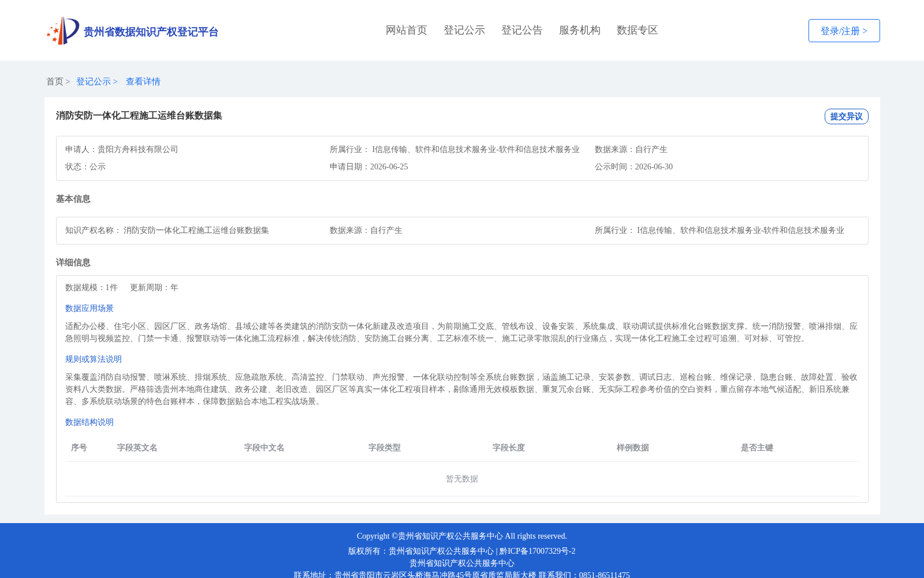The image size is (924, 578).
Task: Click the 规则或算法说明 heading
Action: (x=94, y=359)
